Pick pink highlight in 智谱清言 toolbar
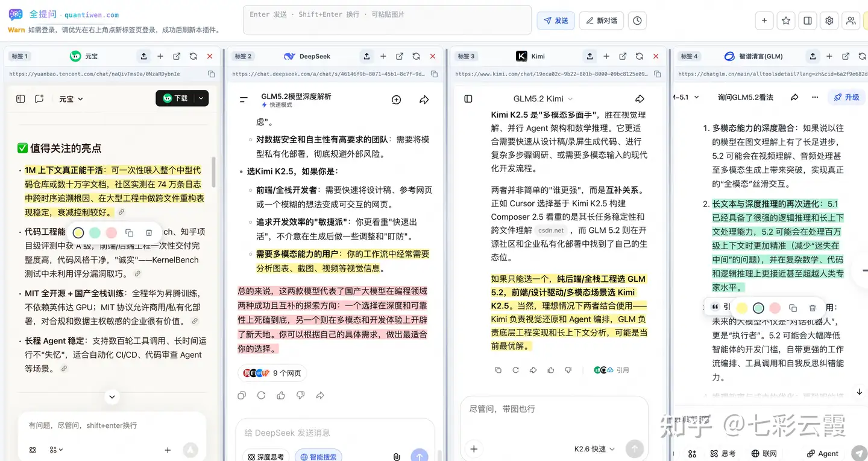The width and height of the screenshot is (868, 461). 775,308
